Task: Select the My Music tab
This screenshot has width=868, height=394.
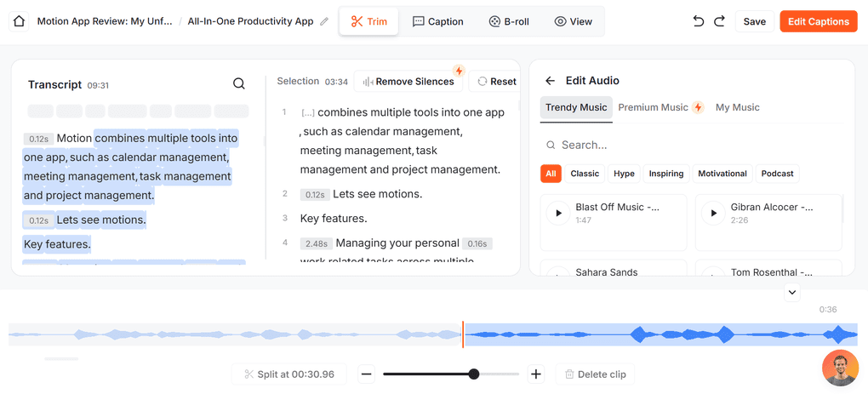Action: (x=737, y=107)
